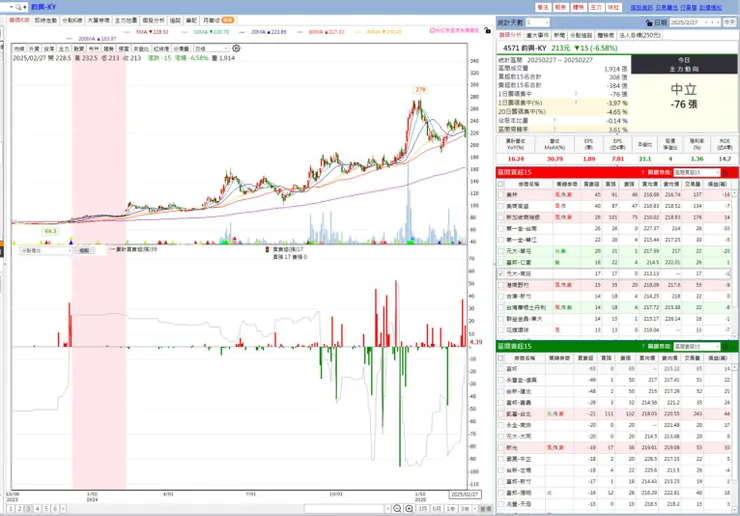
Task: Click the magnifier search icon beside stock name
Action: pyautogui.click(x=18, y=7)
